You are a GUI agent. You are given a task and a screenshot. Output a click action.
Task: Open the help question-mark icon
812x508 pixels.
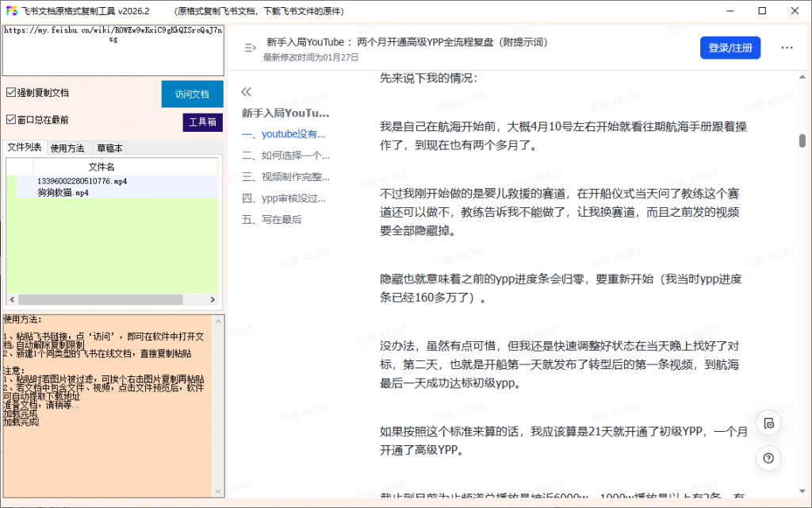(768, 458)
